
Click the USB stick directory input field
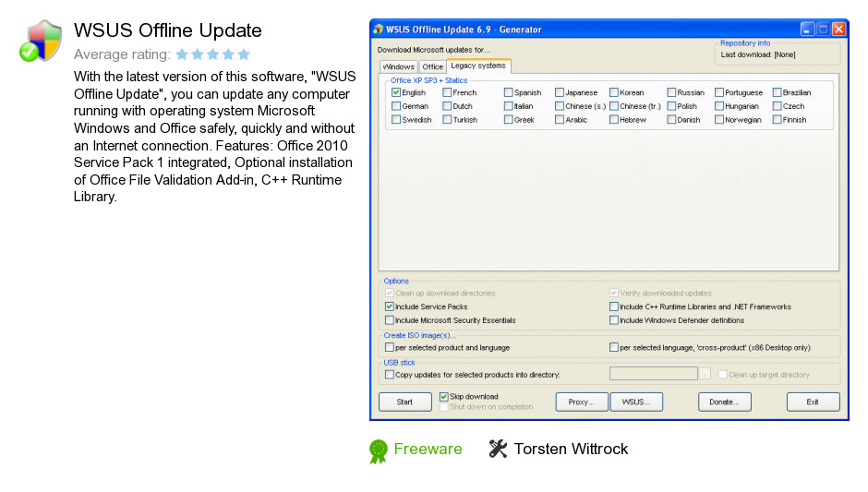pyautogui.click(x=653, y=374)
